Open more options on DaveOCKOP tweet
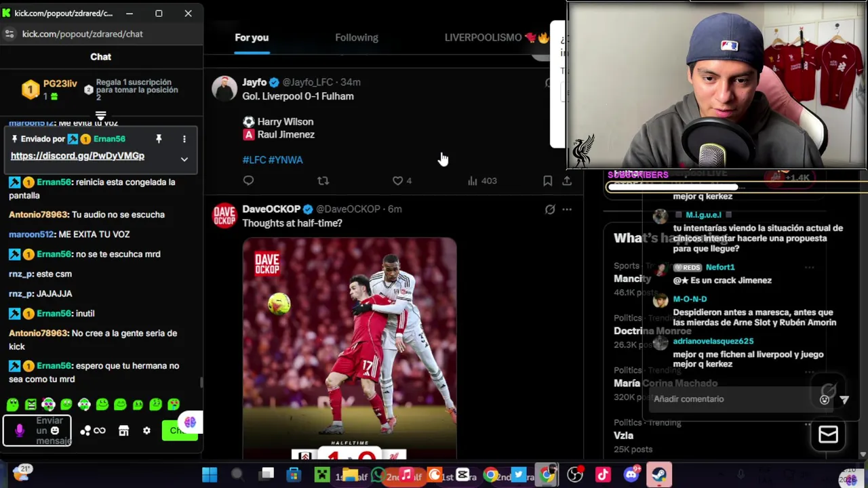Screen dimensions: 868x488 [x=567, y=209]
